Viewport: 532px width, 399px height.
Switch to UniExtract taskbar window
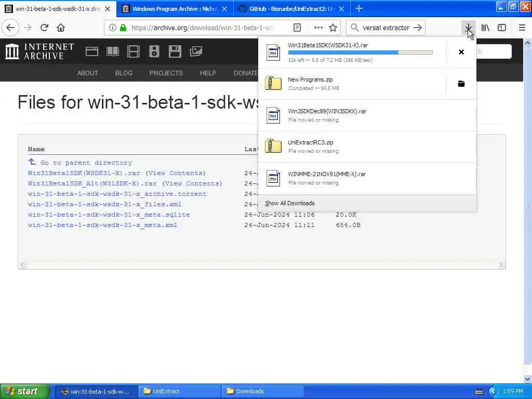[180, 391]
